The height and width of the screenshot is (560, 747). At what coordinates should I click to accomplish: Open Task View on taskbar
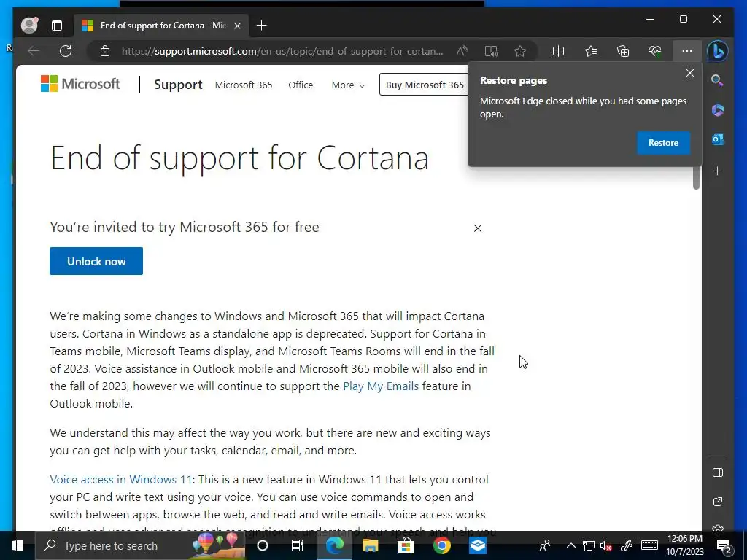[x=298, y=545]
